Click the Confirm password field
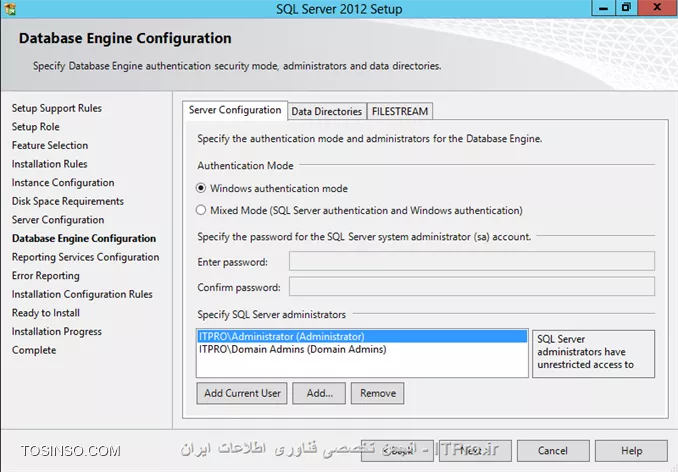 [472, 287]
